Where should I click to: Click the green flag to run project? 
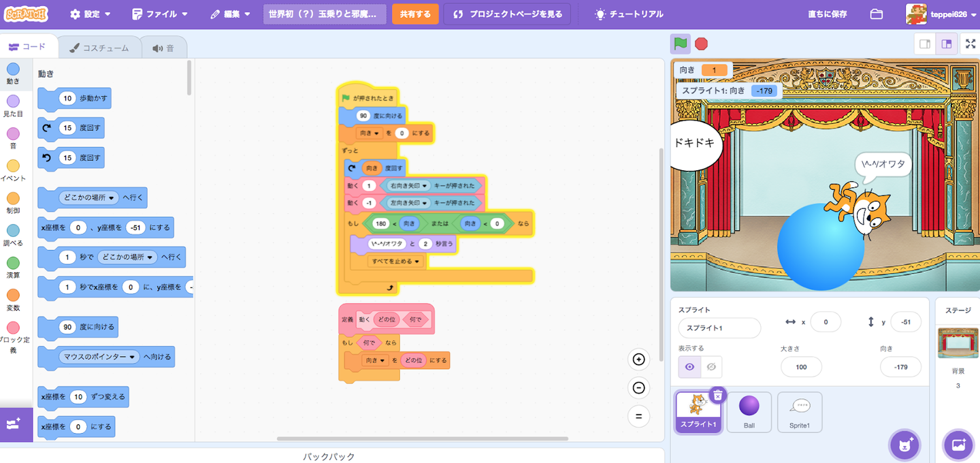tap(680, 44)
